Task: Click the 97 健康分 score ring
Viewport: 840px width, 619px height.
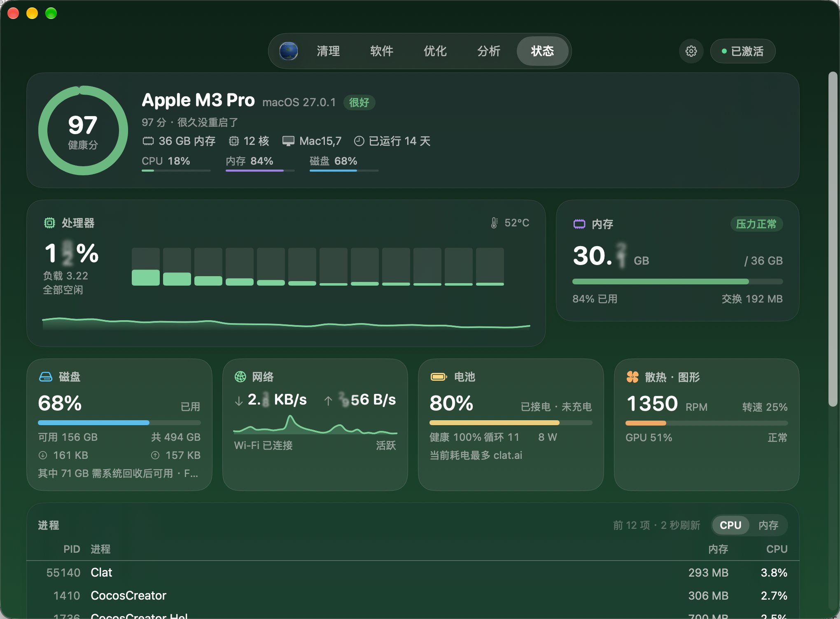Action: pos(83,130)
